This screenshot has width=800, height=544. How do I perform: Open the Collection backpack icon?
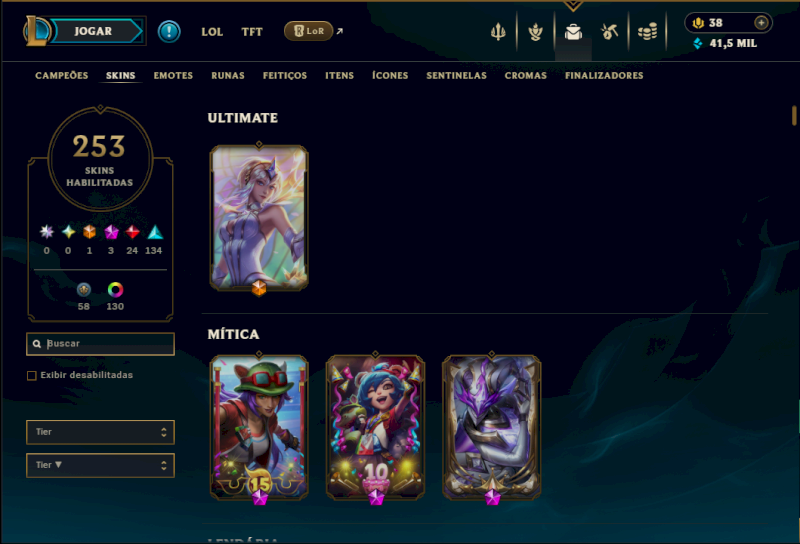coord(573,32)
